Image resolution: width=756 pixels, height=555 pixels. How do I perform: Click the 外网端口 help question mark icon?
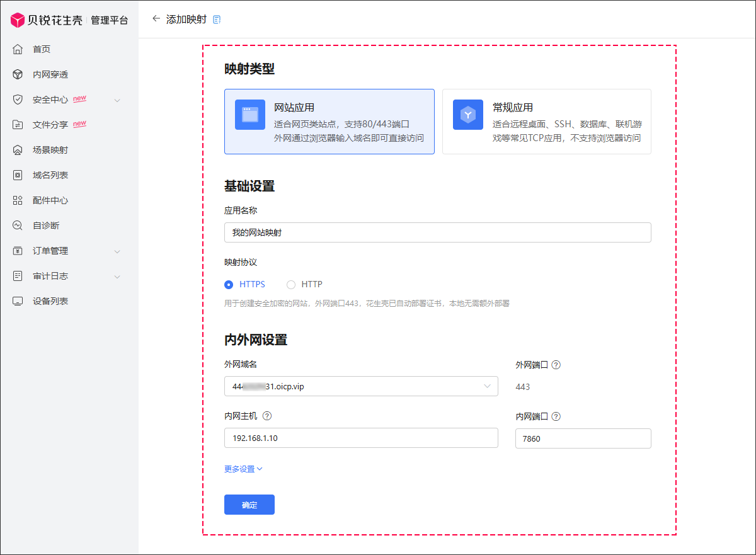coord(556,365)
